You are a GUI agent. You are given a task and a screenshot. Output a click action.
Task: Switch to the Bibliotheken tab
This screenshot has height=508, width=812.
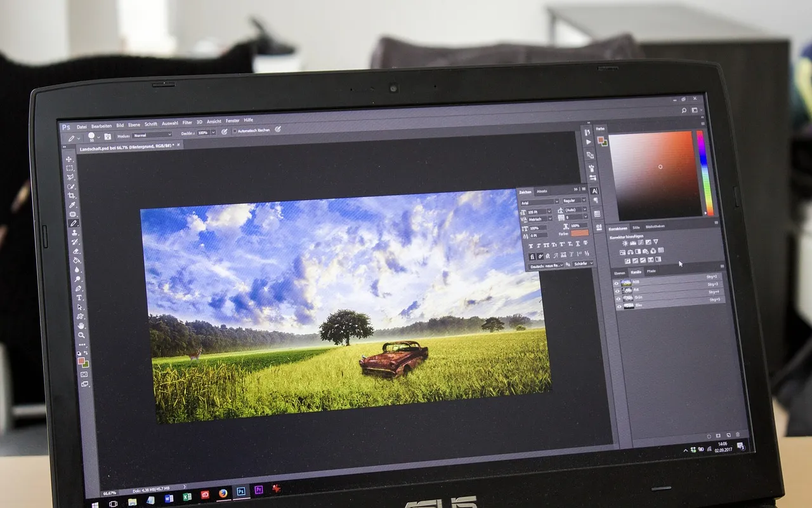[x=655, y=227]
